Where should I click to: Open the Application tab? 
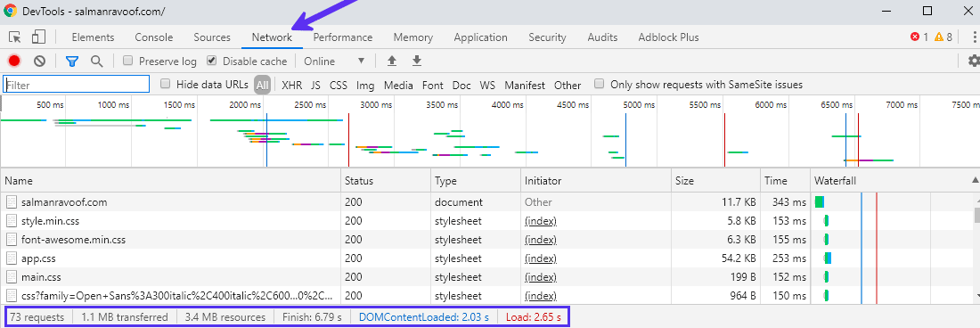click(479, 37)
